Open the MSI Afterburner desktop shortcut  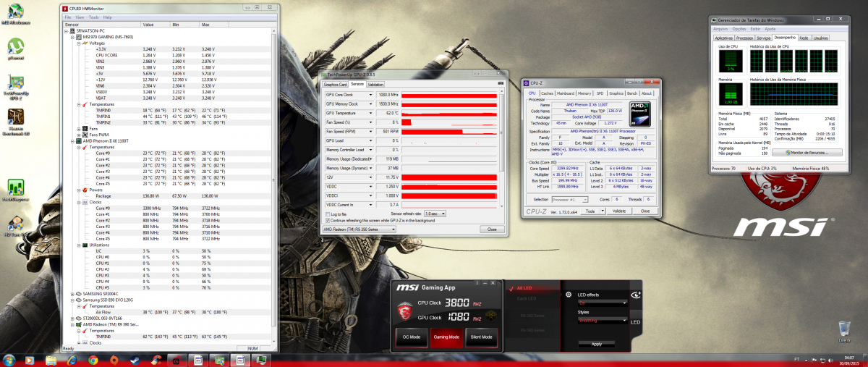click(x=16, y=15)
